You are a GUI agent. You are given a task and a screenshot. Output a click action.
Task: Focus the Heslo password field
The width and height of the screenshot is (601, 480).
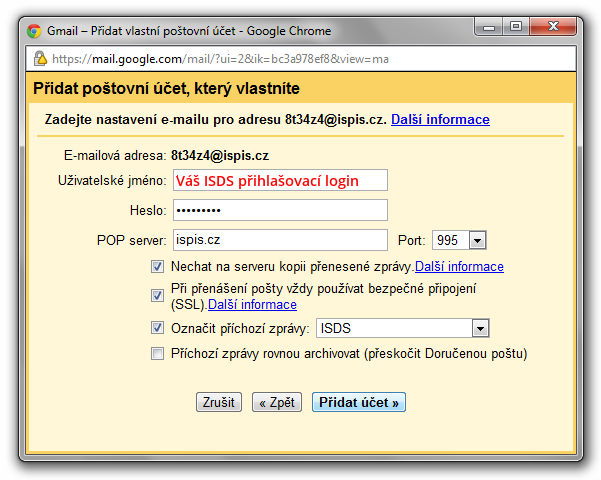(279, 210)
